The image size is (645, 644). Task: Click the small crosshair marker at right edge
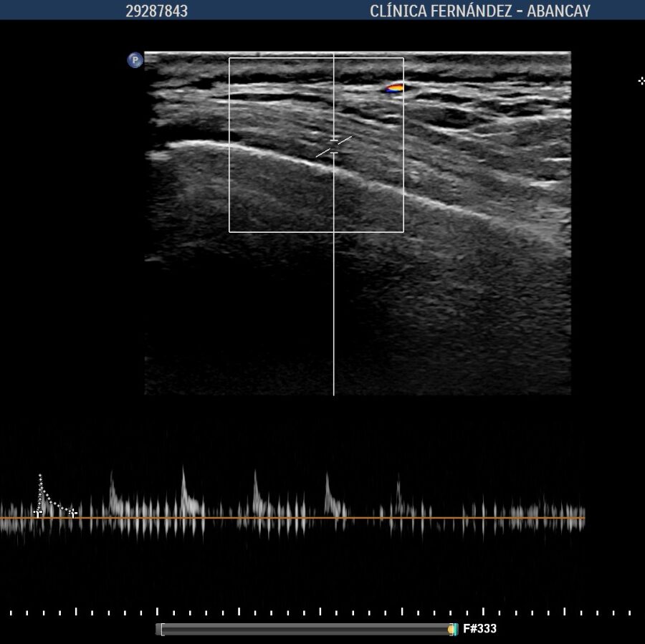coord(641,81)
